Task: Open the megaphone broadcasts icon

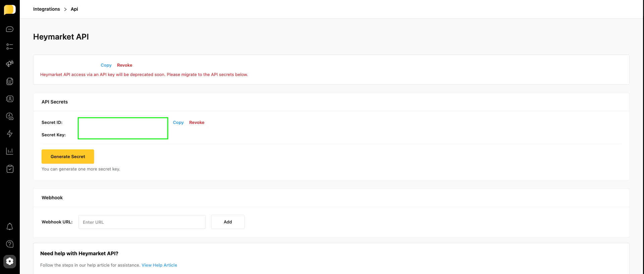Action: click(x=10, y=64)
